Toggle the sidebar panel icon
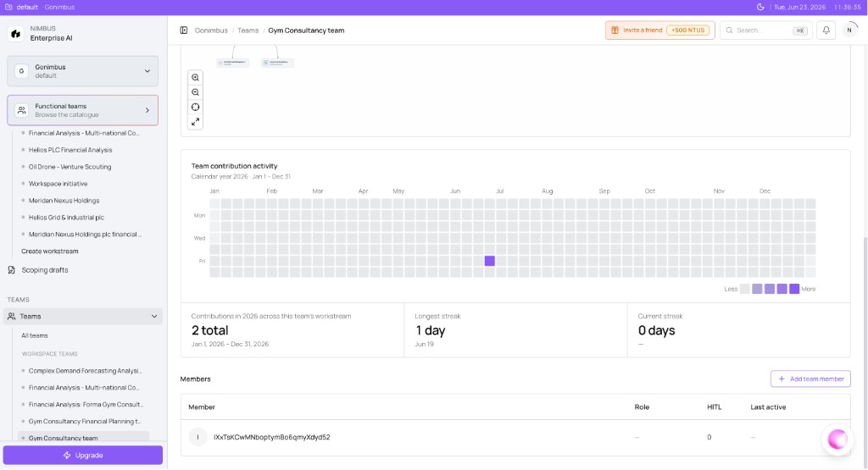Image resolution: width=868 pixels, height=470 pixels. tap(184, 30)
